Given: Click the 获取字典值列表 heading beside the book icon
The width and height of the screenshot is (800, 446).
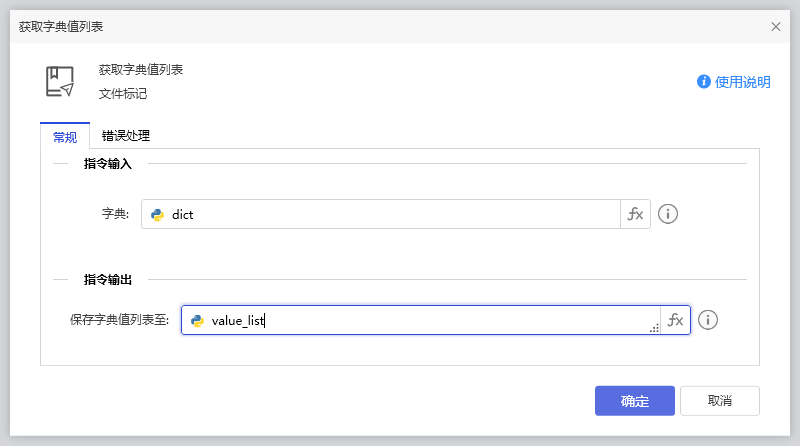Looking at the screenshot, I should click(x=140, y=70).
